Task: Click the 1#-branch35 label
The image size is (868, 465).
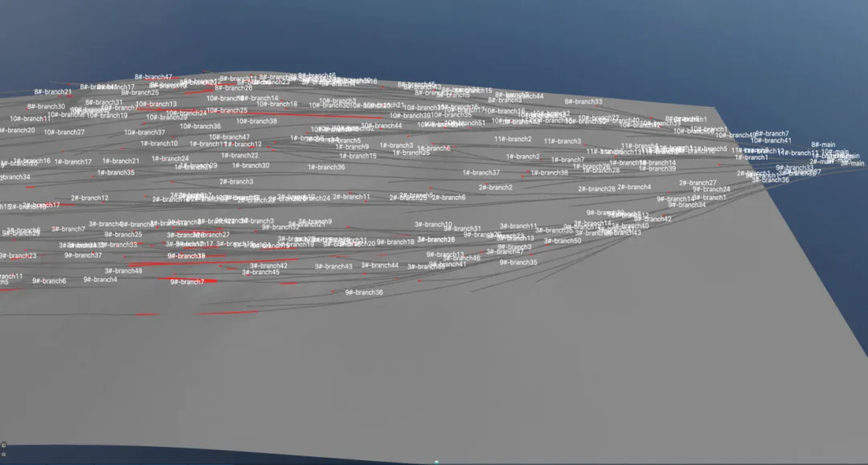Action: pyautogui.click(x=116, y=173)
